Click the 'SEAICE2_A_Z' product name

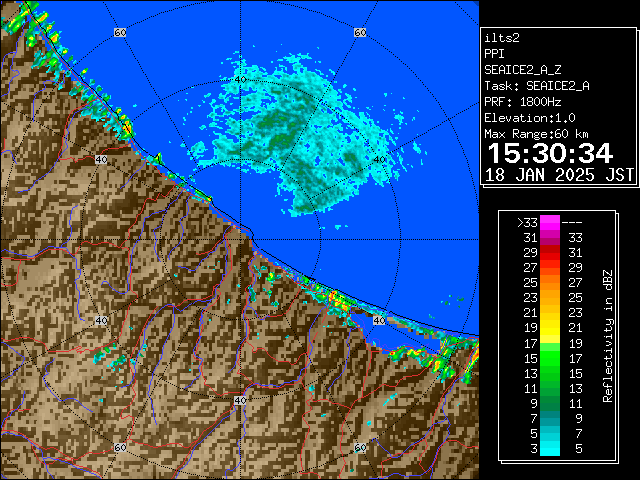point(522,70)
